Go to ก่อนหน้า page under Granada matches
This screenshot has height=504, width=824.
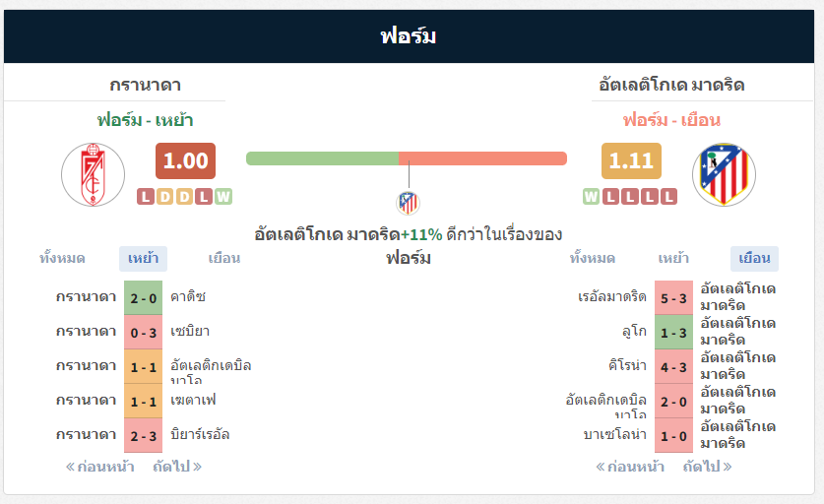pos(99,467)
